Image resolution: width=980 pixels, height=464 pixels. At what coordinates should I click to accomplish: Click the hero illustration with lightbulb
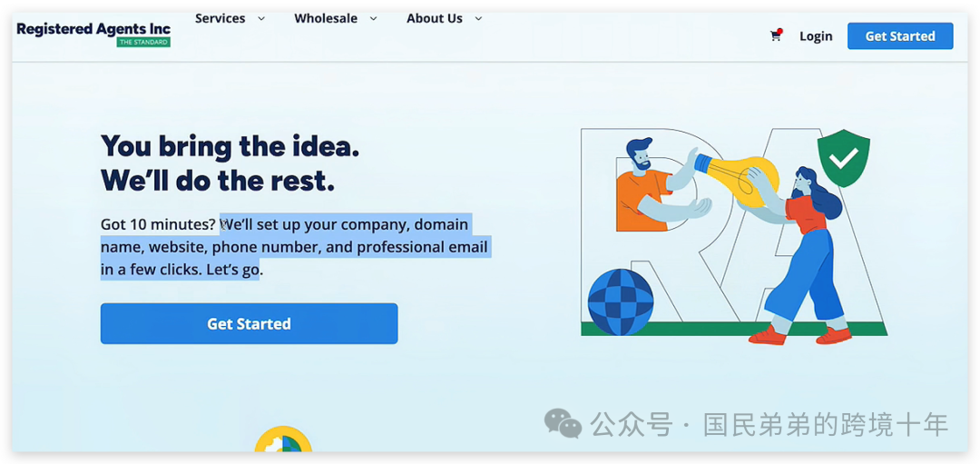pos(734,236)
